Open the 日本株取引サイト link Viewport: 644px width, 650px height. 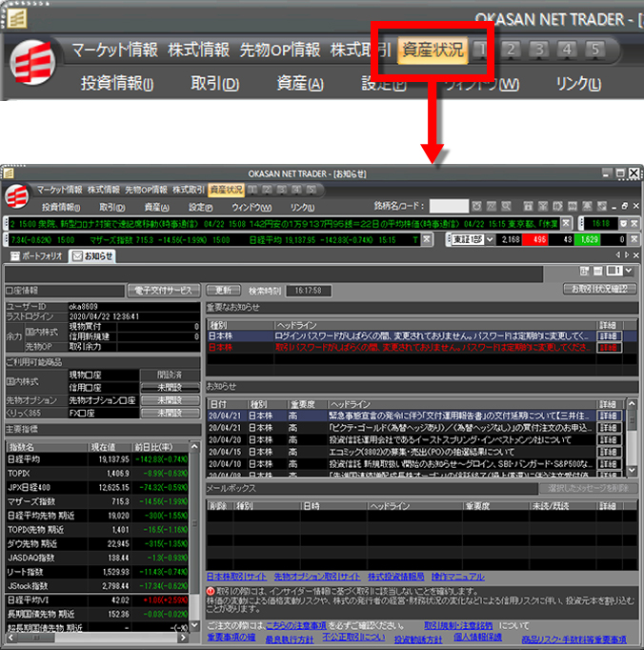pyautogui.click(x=236, y=577)
